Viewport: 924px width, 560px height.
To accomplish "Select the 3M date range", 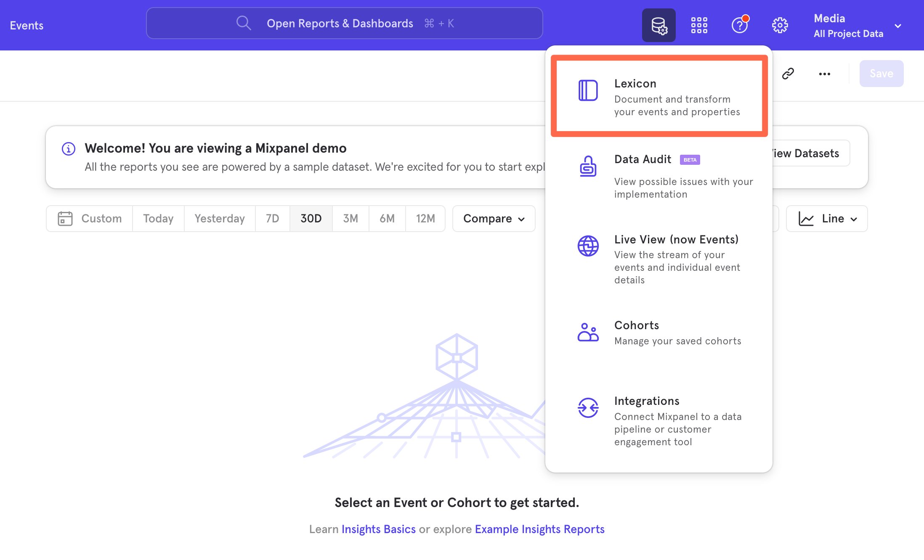I will click(x=350, y=219).
